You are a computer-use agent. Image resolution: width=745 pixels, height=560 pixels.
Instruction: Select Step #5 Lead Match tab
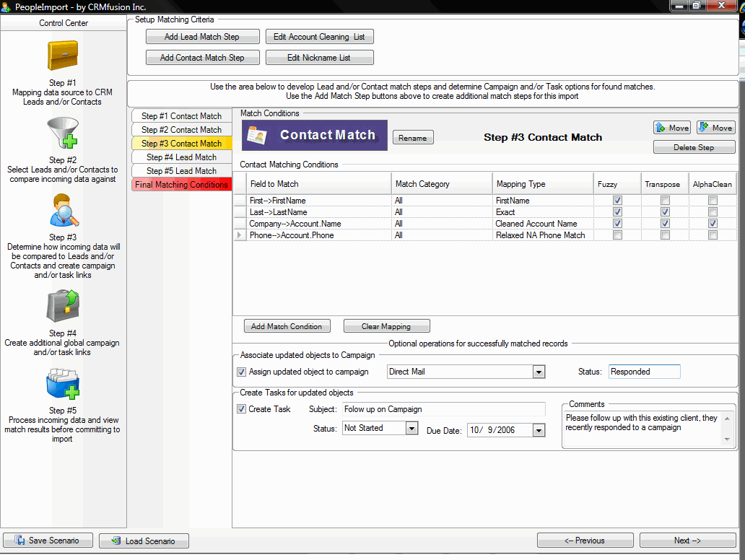(181, 171)
